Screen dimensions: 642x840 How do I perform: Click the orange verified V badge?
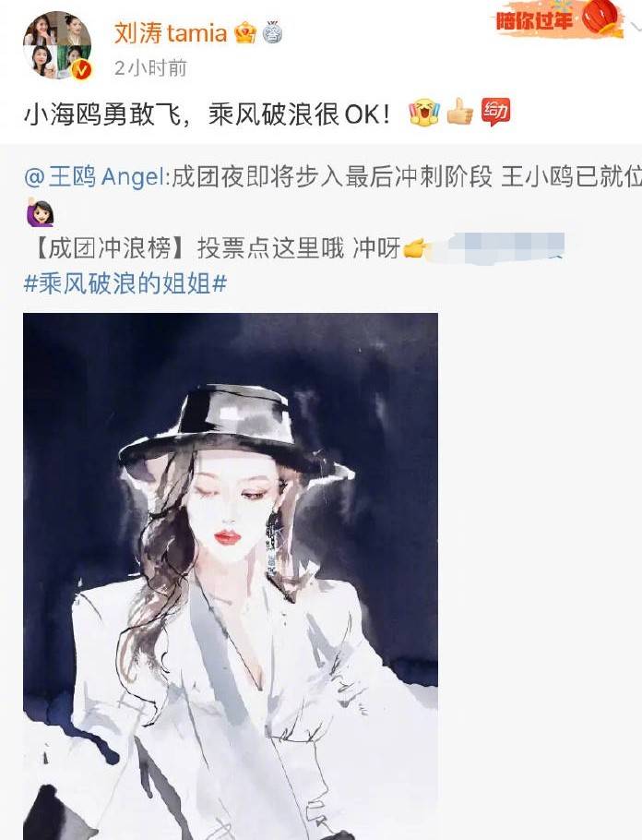(x=81, y=69)
